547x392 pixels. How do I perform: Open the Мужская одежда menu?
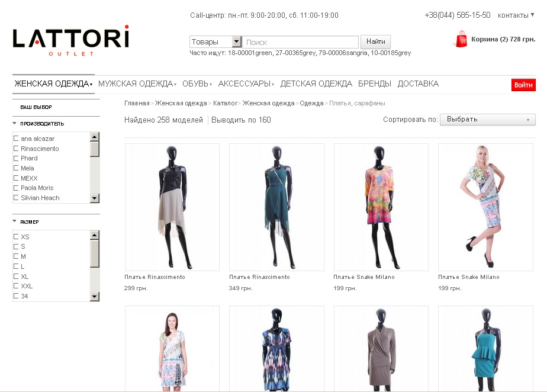[137, 84]
